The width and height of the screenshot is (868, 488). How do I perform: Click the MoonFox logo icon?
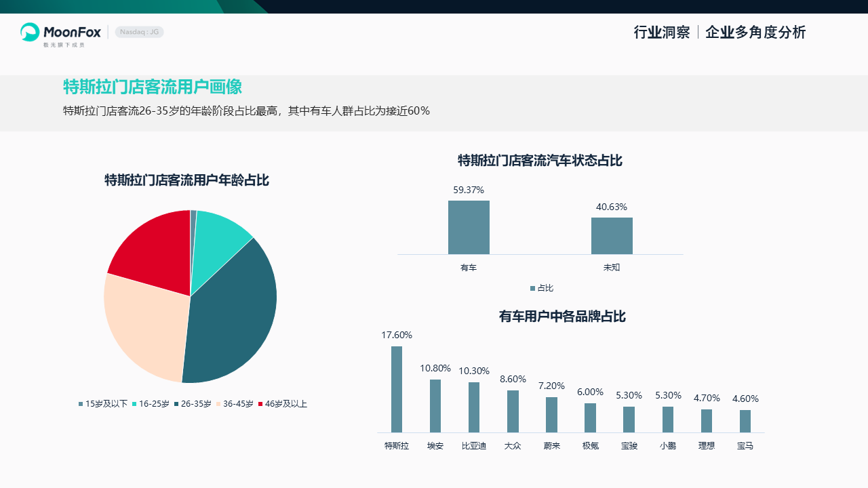[30, 32]
